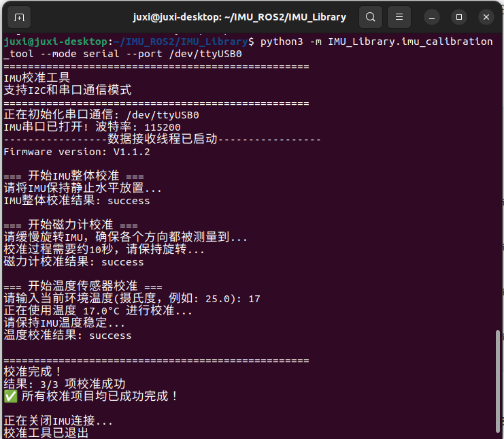Click the entered temperature value 17
This screenshot has height=439, width=504.
point(254,299)
